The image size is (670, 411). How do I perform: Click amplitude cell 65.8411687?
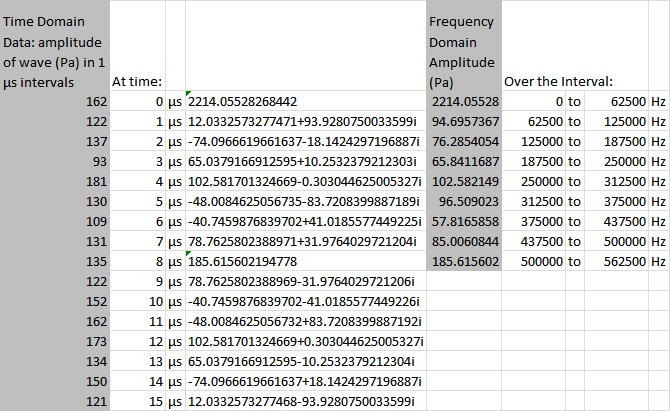pos(464,161)
